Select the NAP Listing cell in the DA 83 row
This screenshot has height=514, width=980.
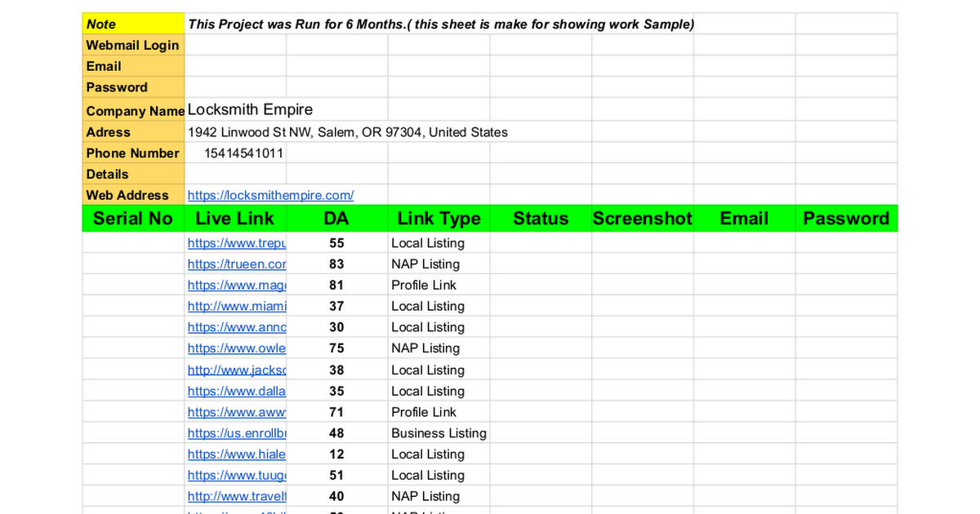pos(439,264)
